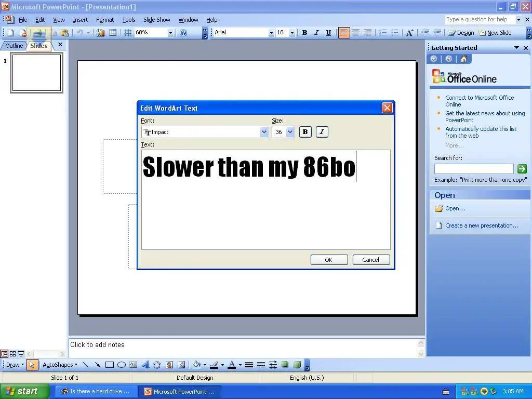Select the Oval drawing tool

[x=122, y=365]
